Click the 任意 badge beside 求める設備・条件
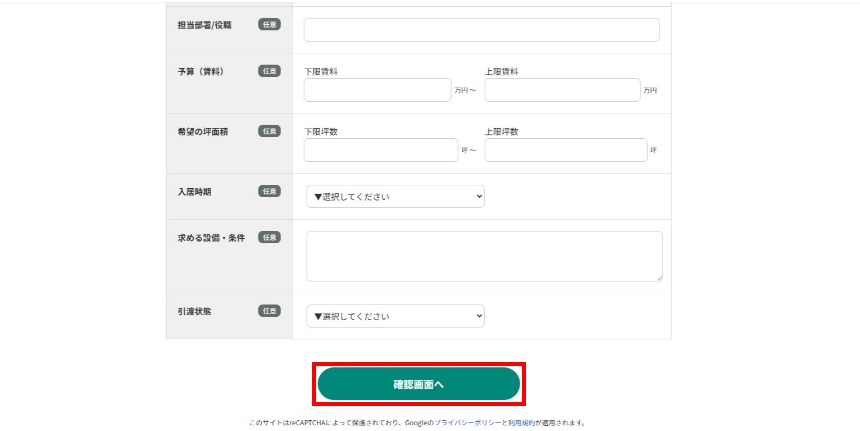Viewport: 860px width, 431px height. (x=269, y=237)
